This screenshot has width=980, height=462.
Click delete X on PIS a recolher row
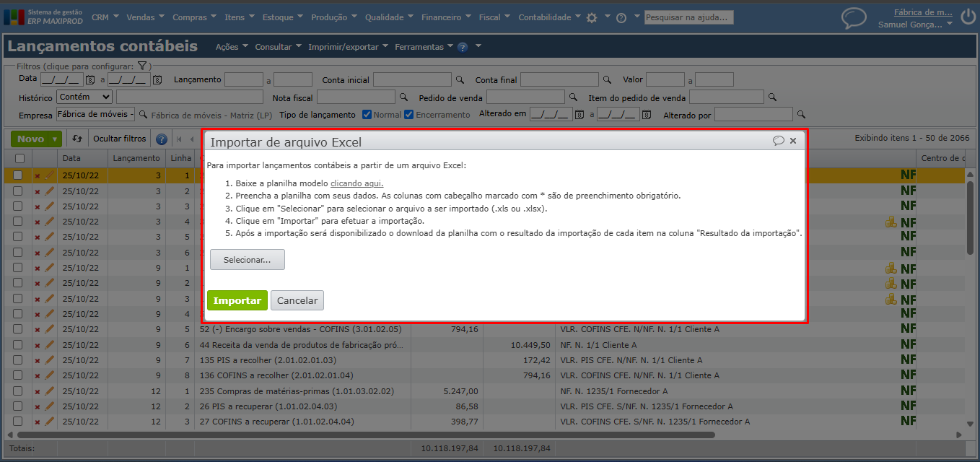click(38, 360)
